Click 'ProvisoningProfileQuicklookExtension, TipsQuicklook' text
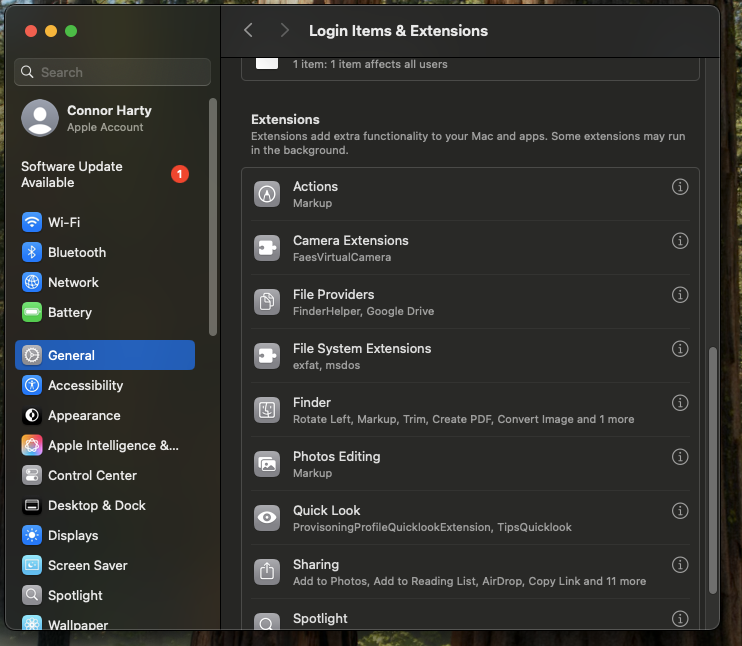742x646 pixels. point(432,527)
